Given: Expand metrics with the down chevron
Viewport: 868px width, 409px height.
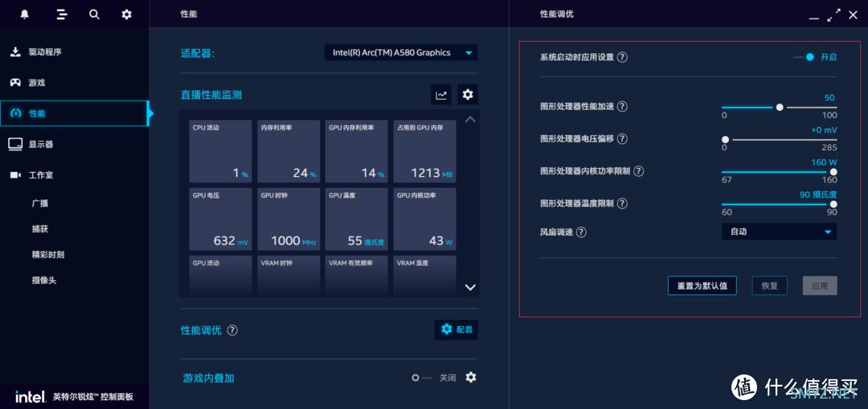Looking at the screenshot, I should 470,287.
